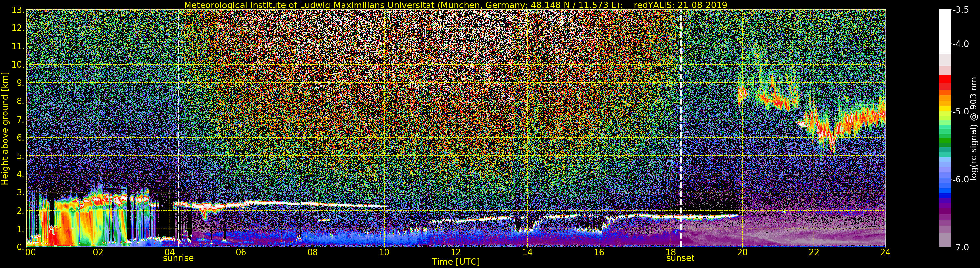Click the white dashed sunset marker line
Image resolution: width=980 pixels, height=268 pixels.
680,128
